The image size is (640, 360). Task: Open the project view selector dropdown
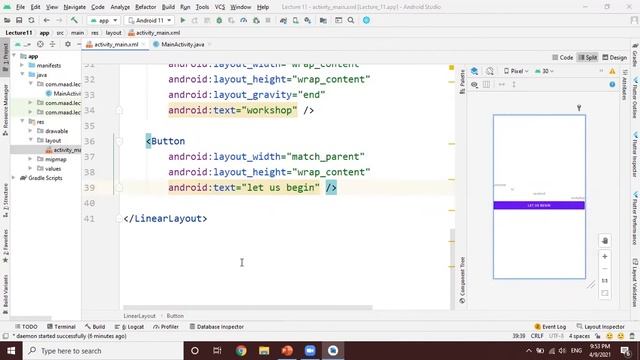[x=23, y=44]
